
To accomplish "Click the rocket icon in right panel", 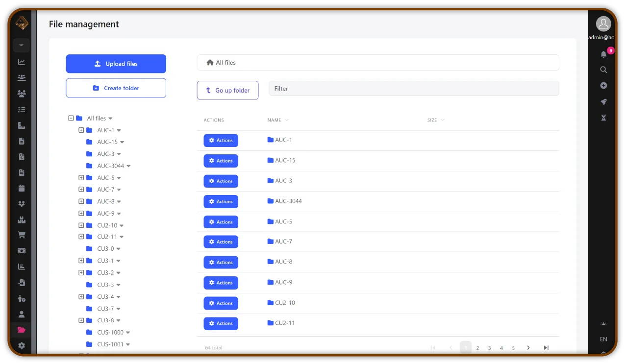I will pos(603,102).
